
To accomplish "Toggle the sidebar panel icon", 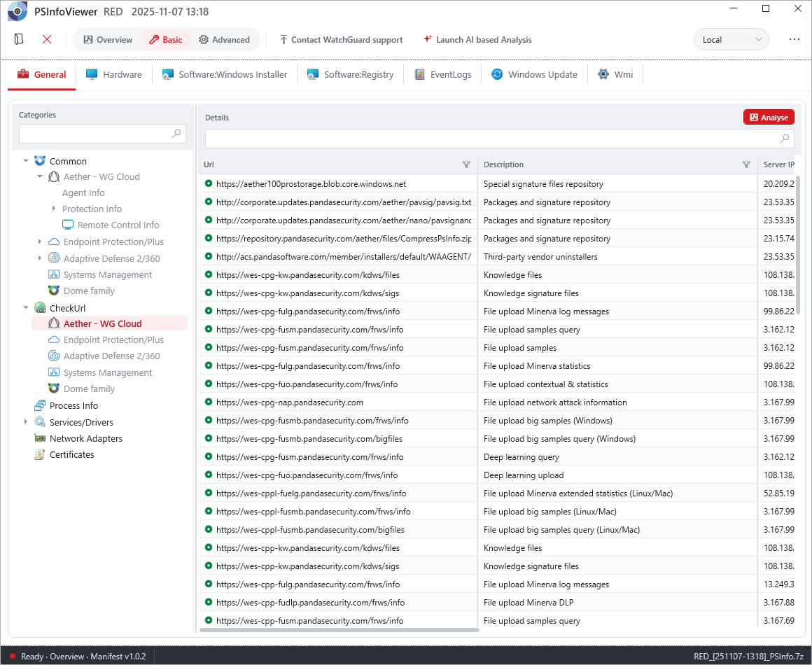I will tap(19, 39).
